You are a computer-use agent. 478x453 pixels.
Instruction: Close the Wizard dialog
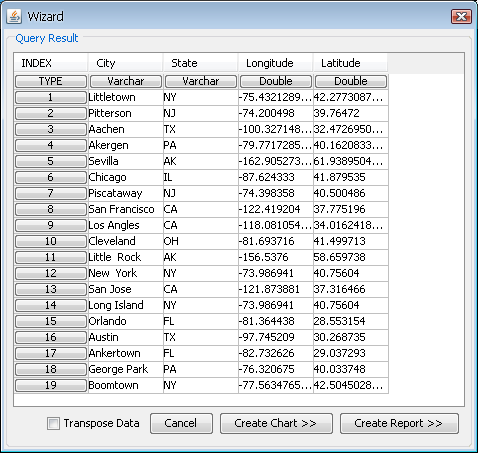[461, 16]
